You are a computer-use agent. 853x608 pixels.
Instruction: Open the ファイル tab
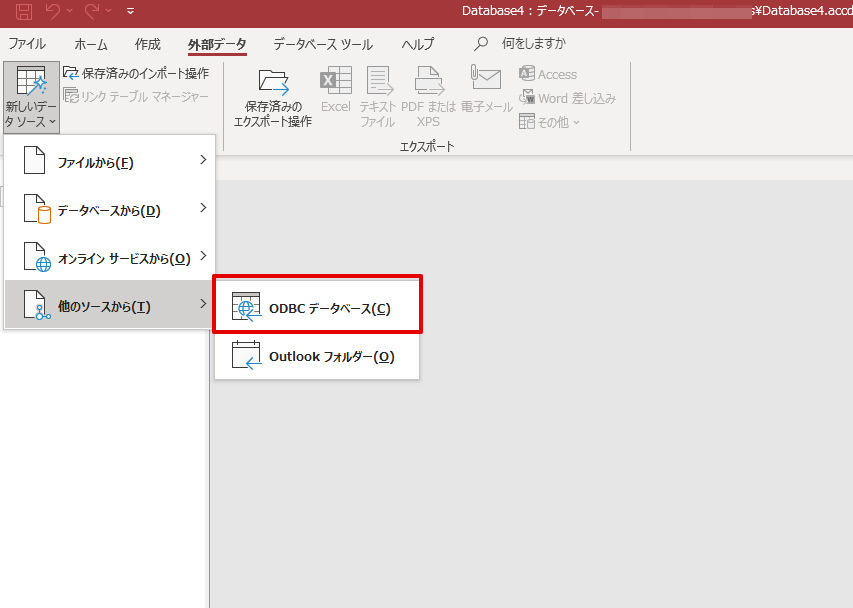pos(27,44)
